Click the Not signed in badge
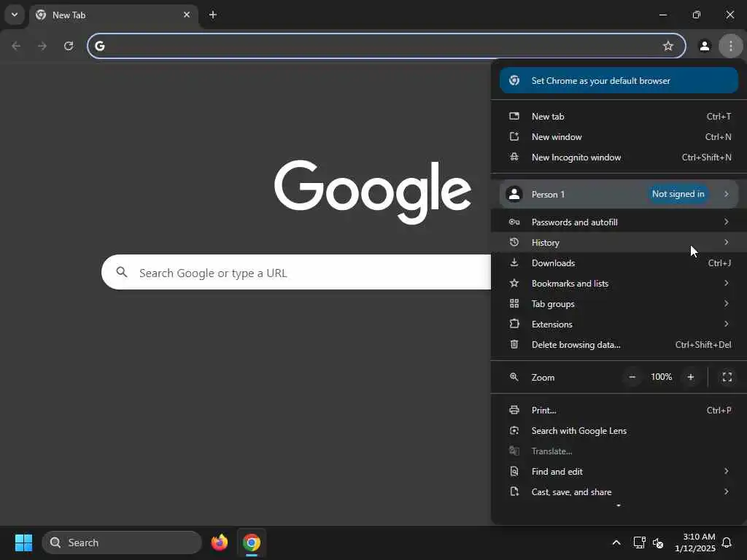747x560 pixels. point(678,194)
